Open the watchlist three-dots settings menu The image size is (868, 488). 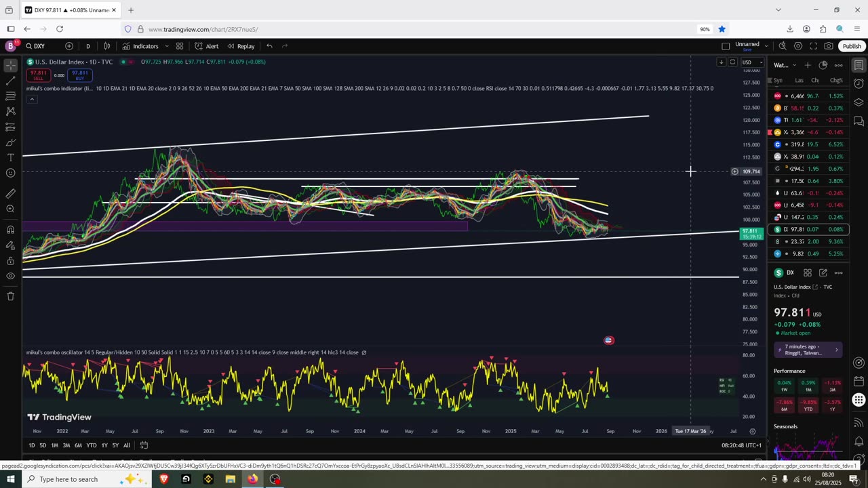tap(838, 65)
